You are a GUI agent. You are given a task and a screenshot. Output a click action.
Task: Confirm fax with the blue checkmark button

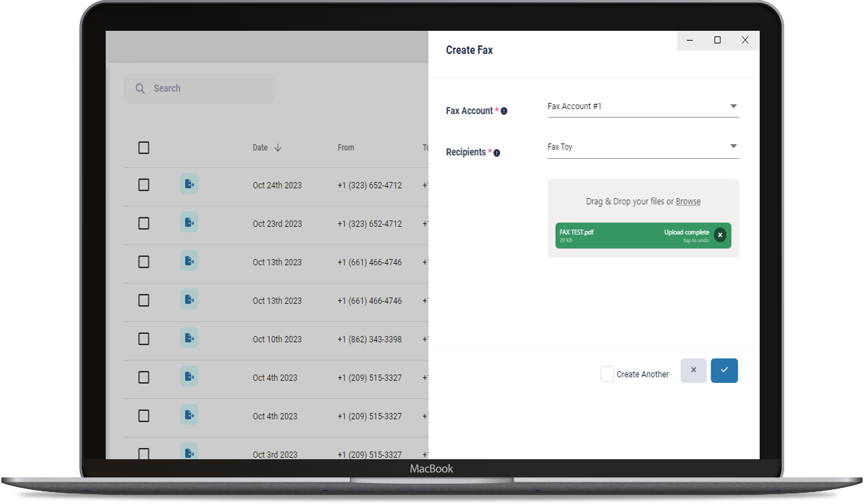pos(724,370)
